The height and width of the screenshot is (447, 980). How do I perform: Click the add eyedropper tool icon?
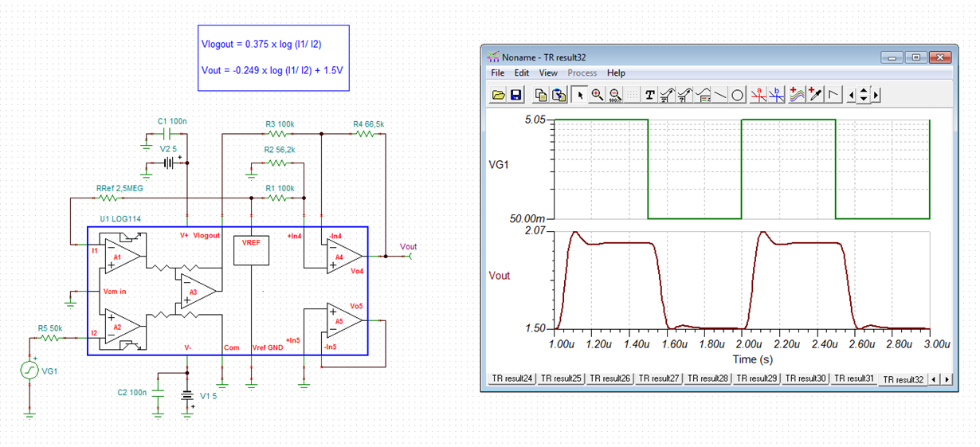[x=815, y=95]
